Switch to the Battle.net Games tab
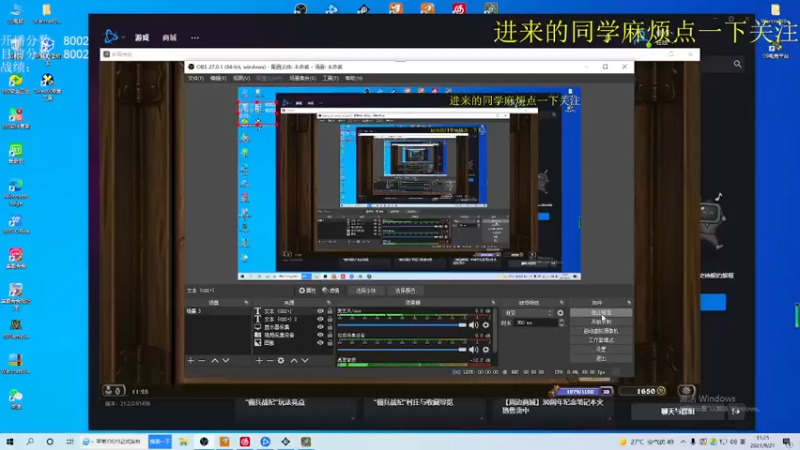800x450 pixels. point(142,38)
